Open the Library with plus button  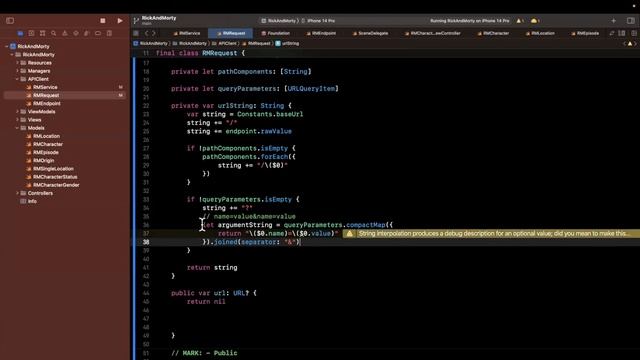(613, 20)
